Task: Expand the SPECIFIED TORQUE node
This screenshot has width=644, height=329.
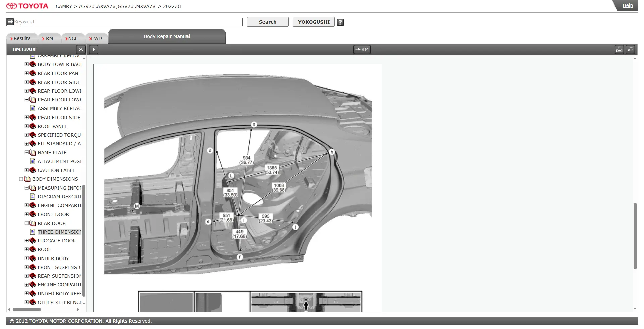Action: (x=26, y=135)
